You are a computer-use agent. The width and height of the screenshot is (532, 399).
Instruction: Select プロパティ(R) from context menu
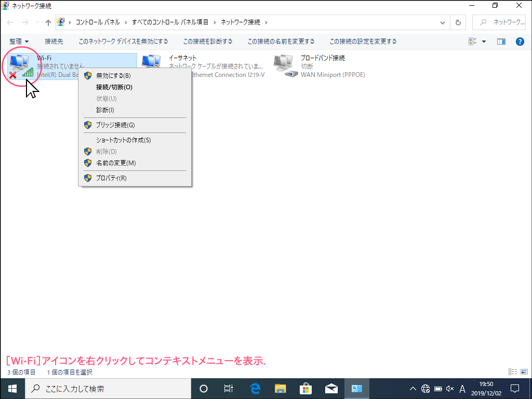pyautogui.click(x=111, y=178)
